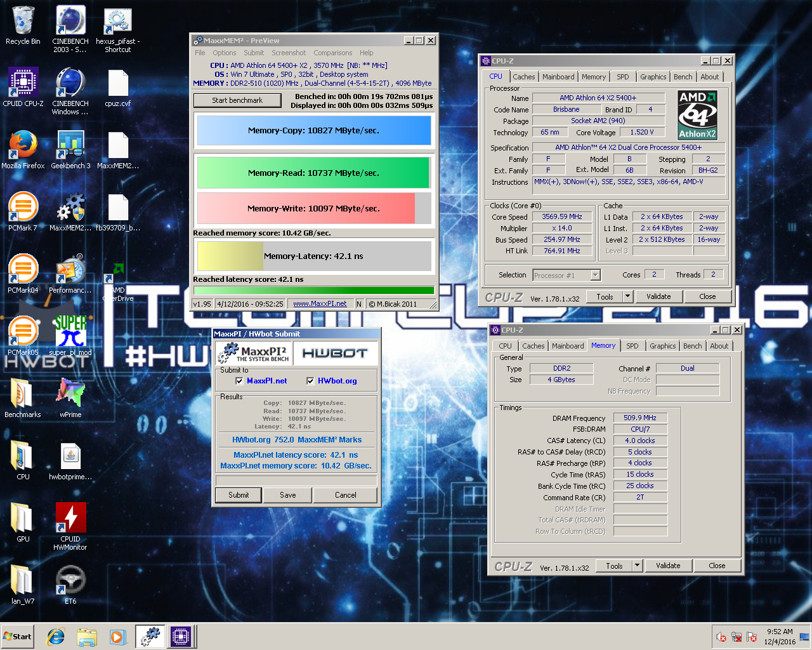Open Bench tab in top CPU-Z

683,77
